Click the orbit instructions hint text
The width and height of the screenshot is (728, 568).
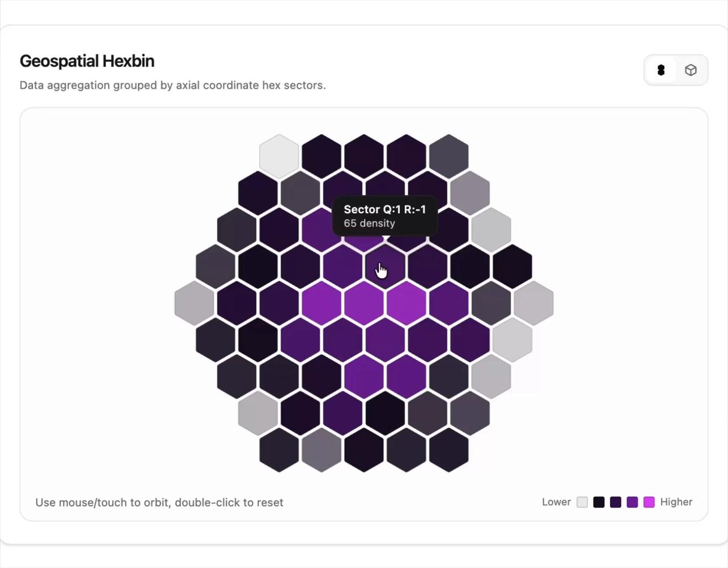159,503
